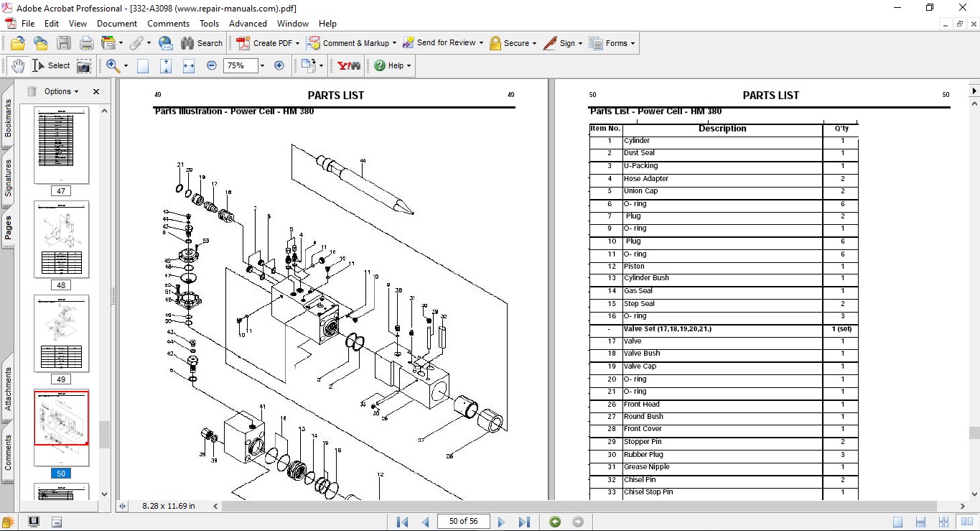Viewport: 980px width, 531px height.
Task: Click the thumbnail panel vertical scrollbar handle
Action: [105, 435]
